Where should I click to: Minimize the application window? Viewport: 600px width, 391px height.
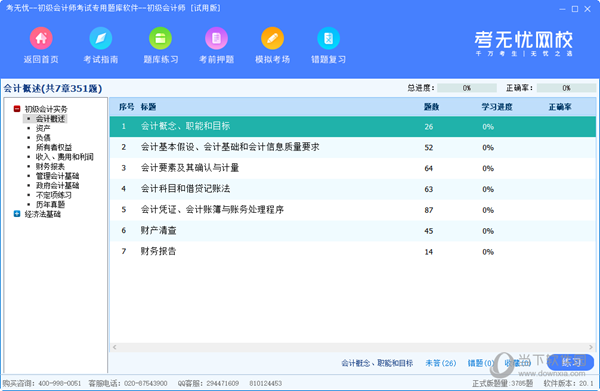pos(562,9)
